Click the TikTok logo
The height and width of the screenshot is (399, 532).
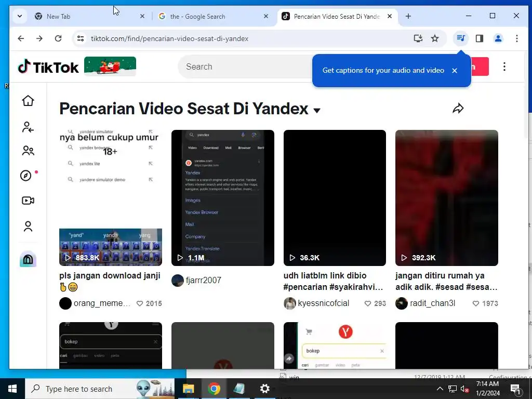point(48,67)
